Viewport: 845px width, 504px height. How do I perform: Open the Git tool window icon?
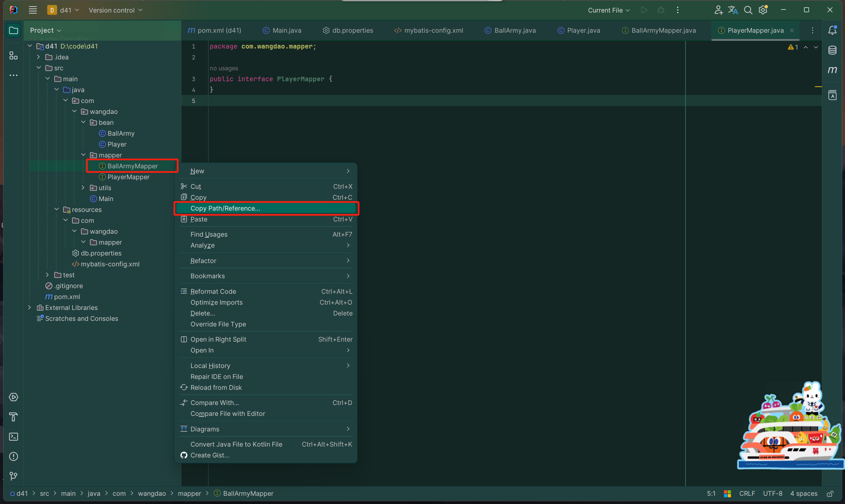pyautogui.click(x=14, y=476)
